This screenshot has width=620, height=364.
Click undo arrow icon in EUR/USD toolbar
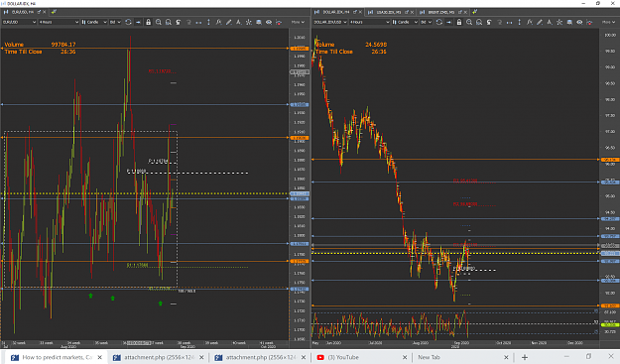(179, 22)
